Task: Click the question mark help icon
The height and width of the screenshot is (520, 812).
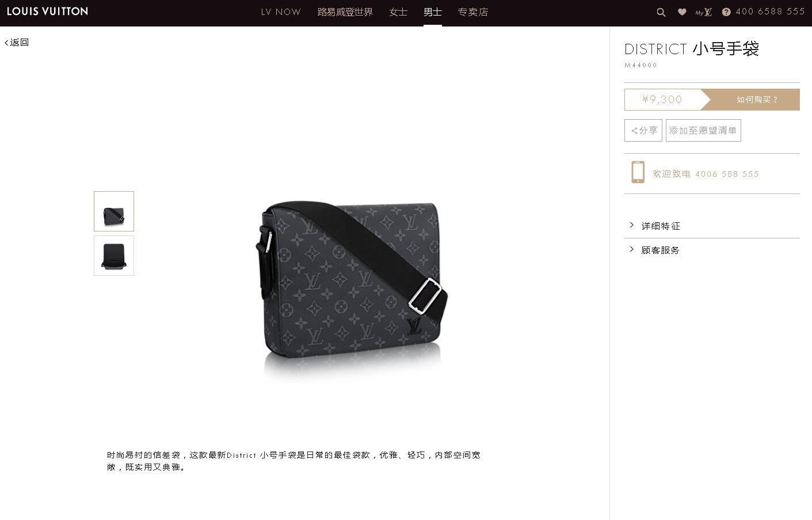Action: (x=726, y=12)
